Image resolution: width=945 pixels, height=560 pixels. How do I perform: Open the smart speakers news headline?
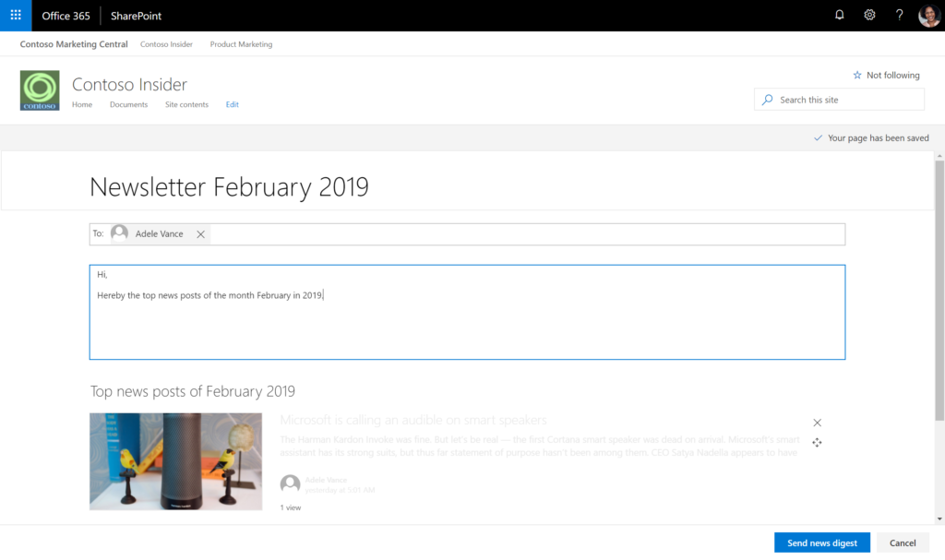pyautogui.click(x=413, y=420)
